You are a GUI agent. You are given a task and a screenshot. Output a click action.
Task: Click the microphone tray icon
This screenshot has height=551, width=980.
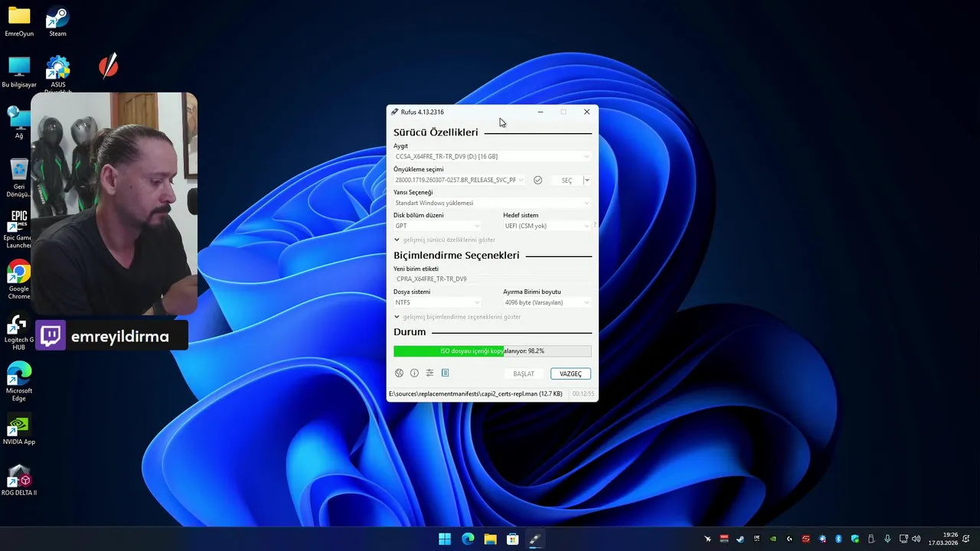[887, 539]
